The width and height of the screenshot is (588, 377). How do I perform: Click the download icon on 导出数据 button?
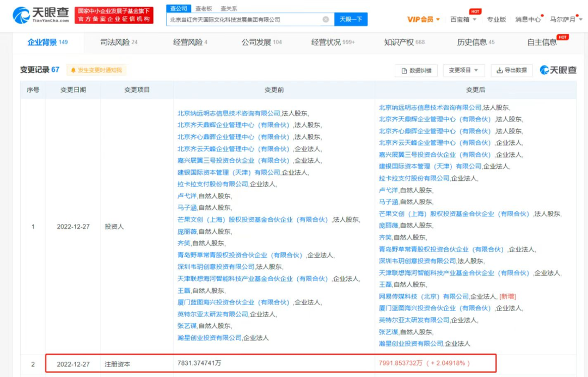click(x=498, y=70)
